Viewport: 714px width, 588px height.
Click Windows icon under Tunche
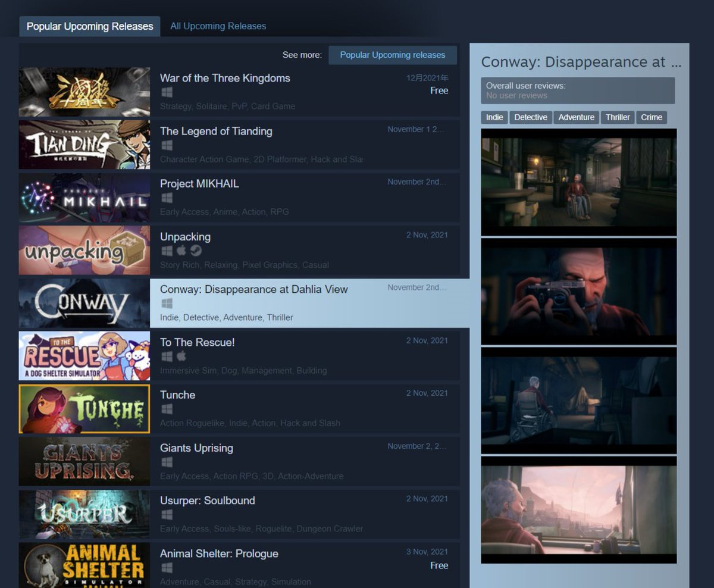(167, 409)
